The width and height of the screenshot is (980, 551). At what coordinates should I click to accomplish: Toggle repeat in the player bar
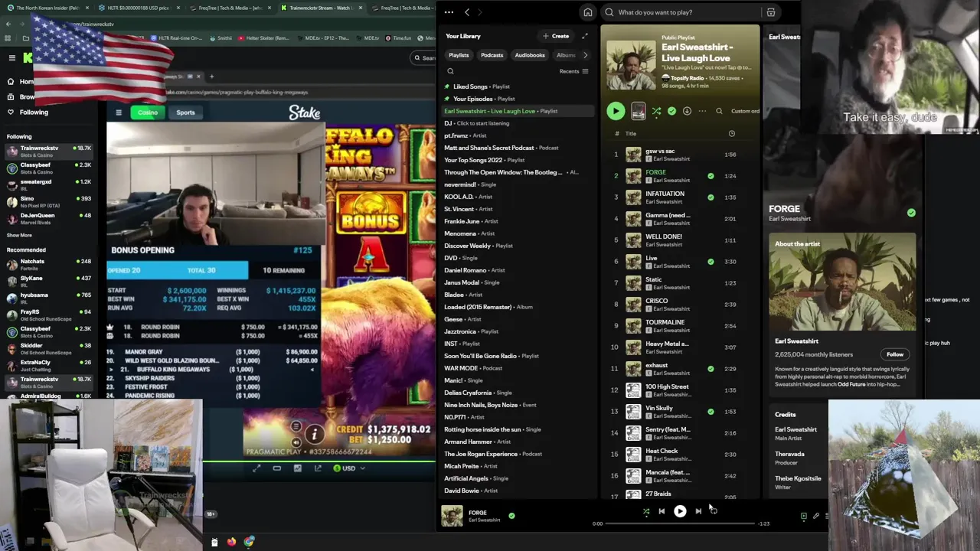(714, 511)
